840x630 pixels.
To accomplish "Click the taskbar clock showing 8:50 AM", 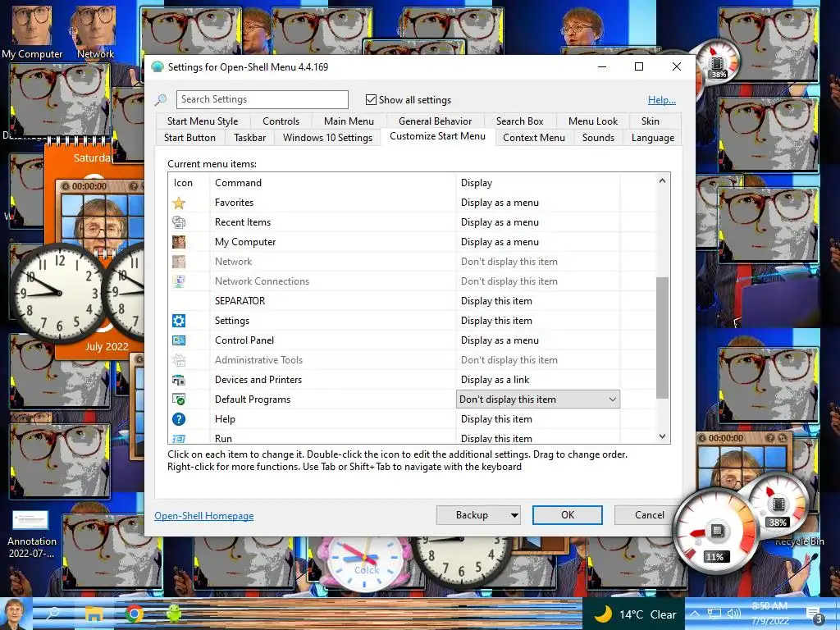I will pyautogui.click(x=769, y=614).
